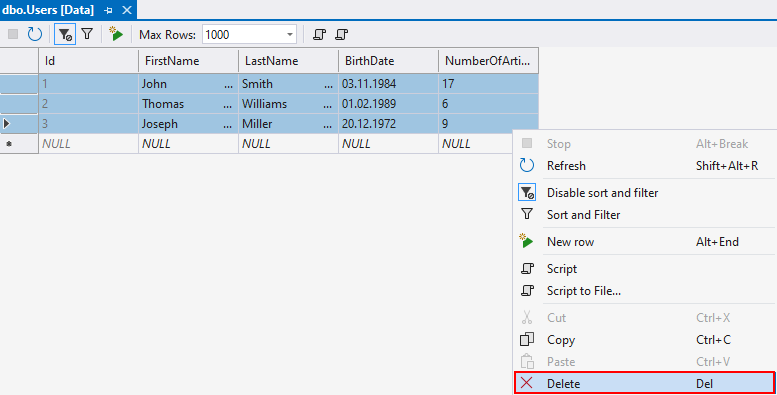
Task: Choose New row in the context menu
Action: pos(644,242)
